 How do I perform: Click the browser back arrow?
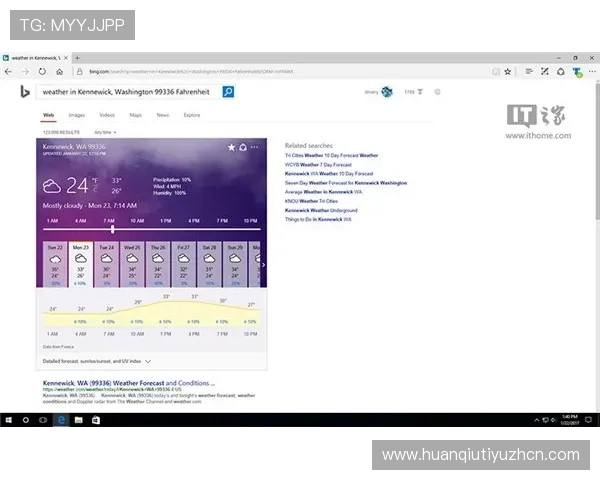9,72
